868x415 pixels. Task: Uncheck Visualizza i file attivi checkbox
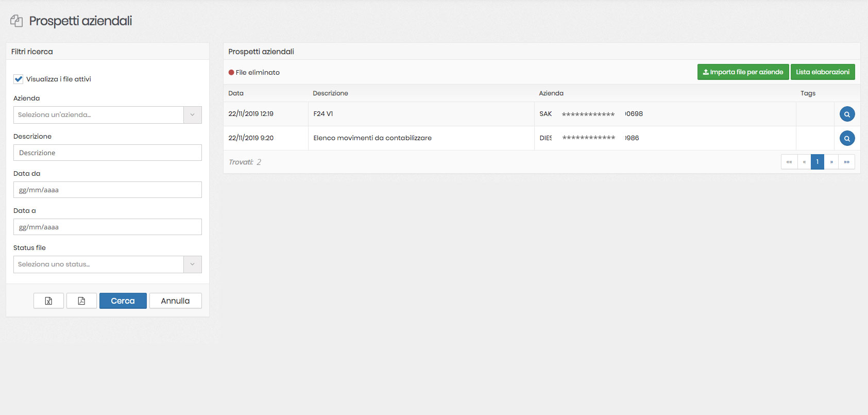pyautogui.click(x=19, y=79)
